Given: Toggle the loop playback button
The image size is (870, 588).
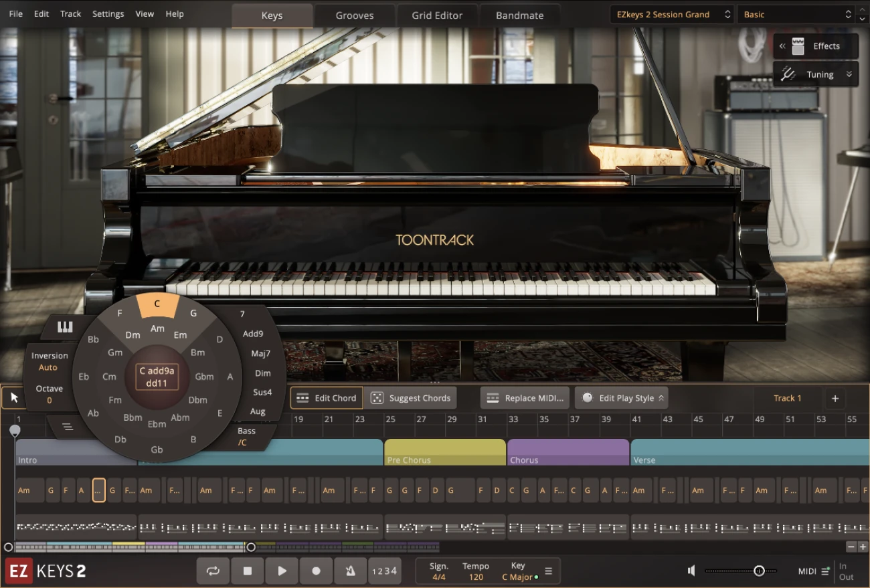Looking at the screenshot, I should 213,571.
